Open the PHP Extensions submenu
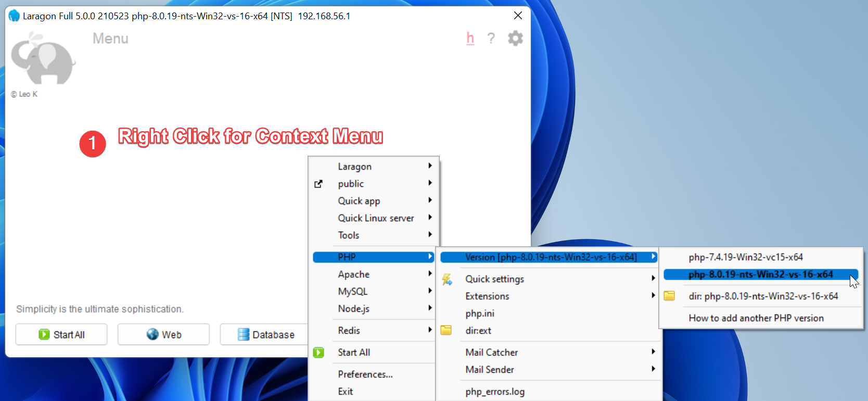 coord(549,296)
